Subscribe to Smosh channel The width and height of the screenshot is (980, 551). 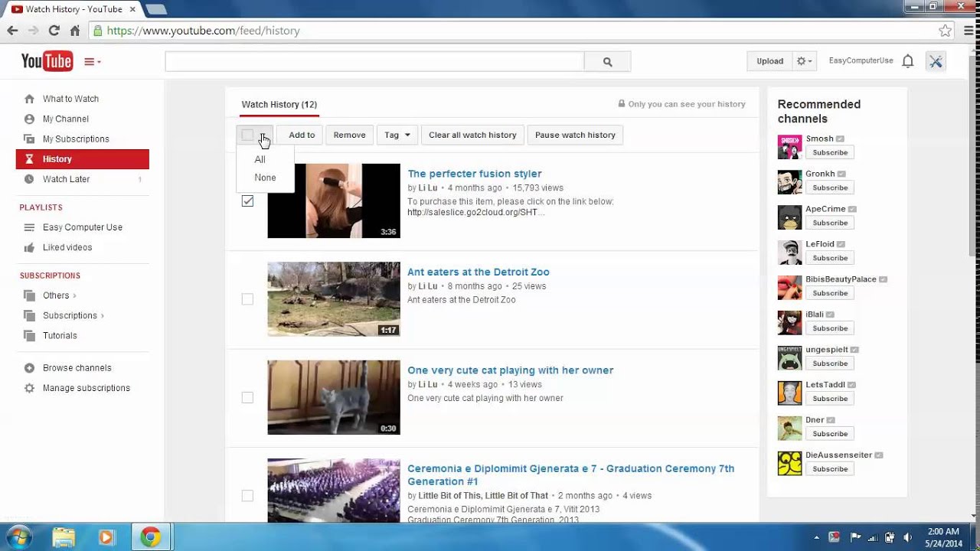pos(830,152)
